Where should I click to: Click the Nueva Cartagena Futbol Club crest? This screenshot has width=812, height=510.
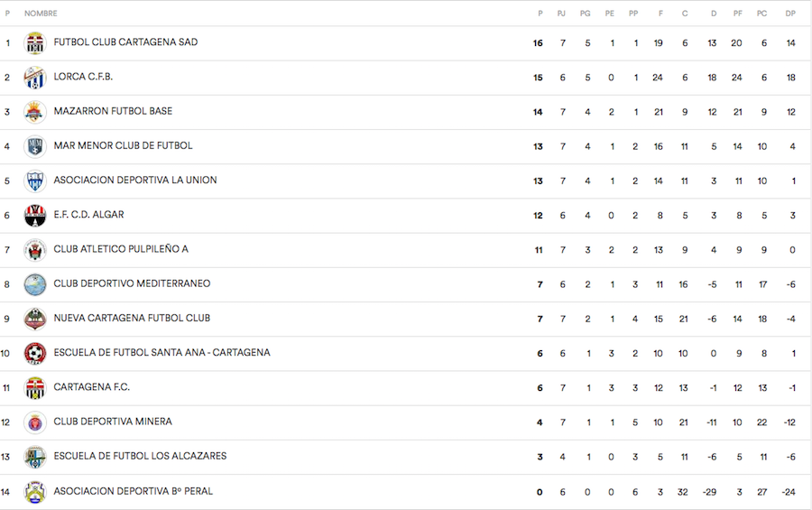point(34,319)
